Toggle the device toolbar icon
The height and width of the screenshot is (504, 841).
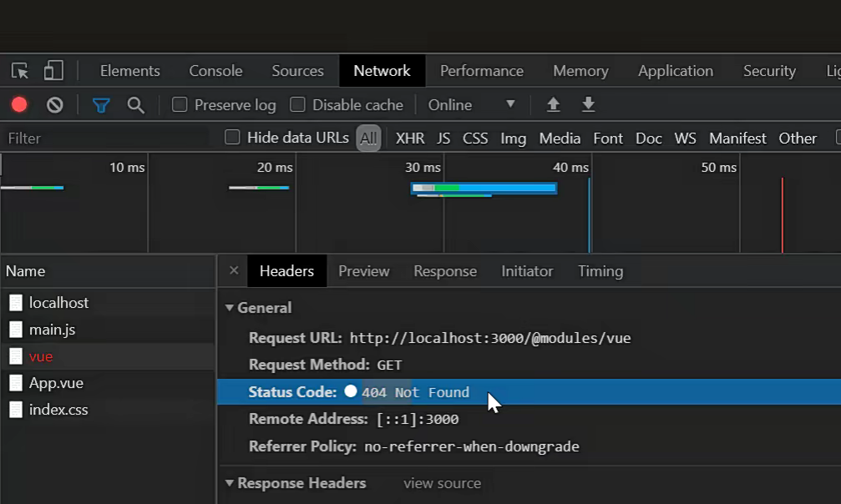pos(53,71)
